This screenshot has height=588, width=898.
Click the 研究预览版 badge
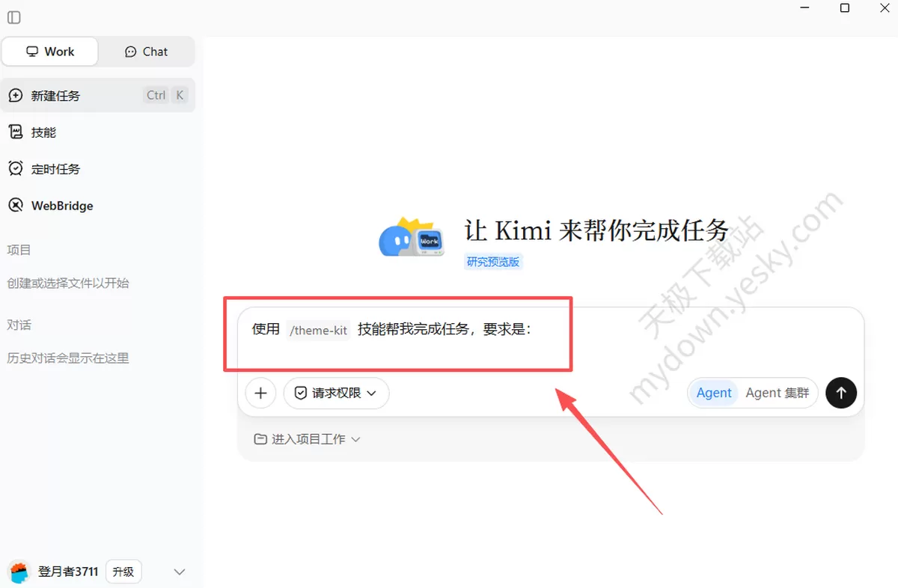click(493, 262)
